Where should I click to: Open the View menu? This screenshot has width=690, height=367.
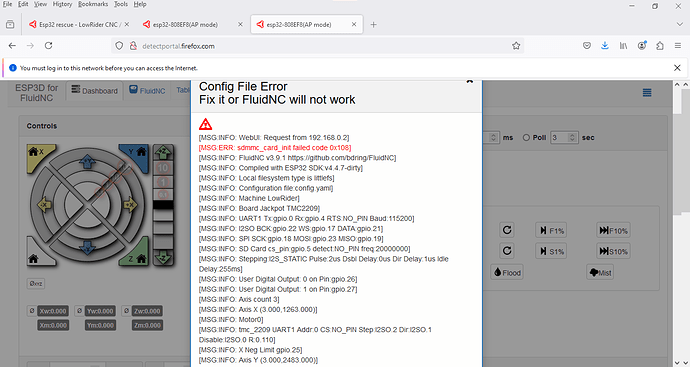coord(40,4)
